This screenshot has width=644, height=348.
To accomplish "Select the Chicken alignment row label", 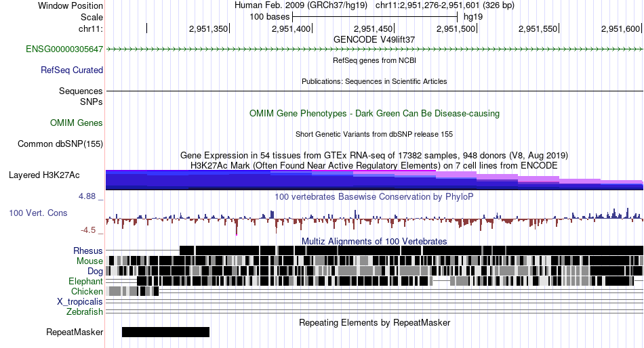I will 87,291.
